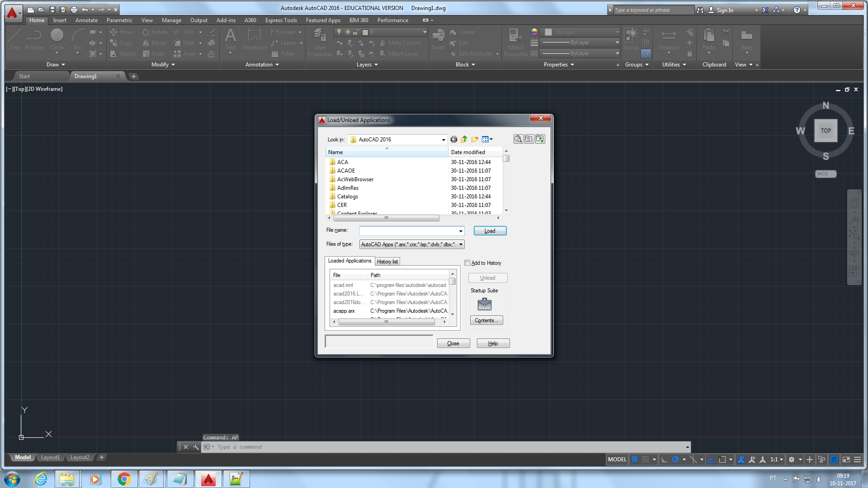Enable Add to History checkbox

(467, 263)
